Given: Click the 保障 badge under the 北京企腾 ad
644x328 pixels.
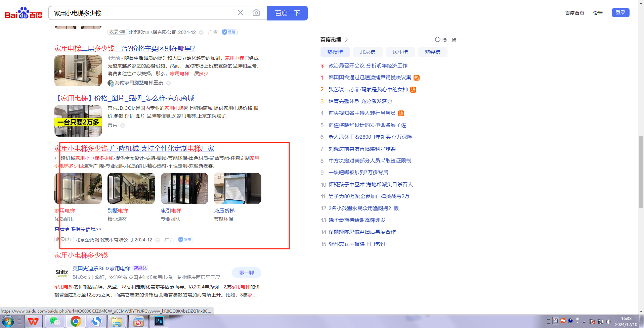Looking at the screenshot, I should coord(185,240).
